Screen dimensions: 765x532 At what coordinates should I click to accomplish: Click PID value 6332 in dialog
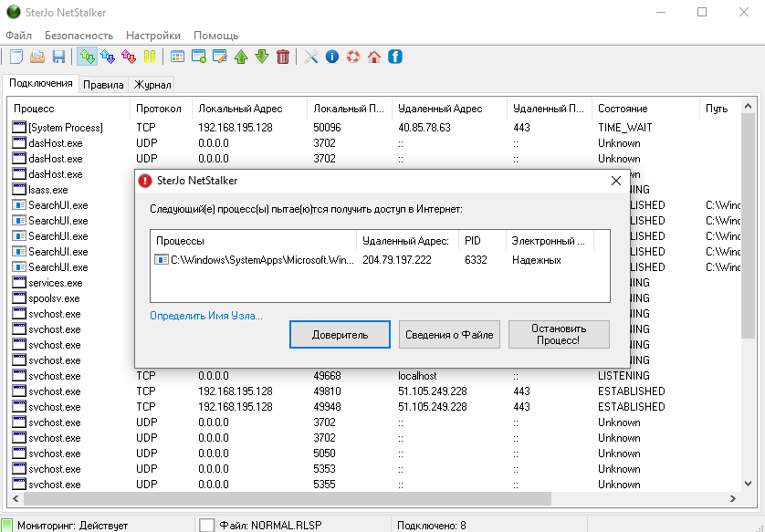(476, 260)
